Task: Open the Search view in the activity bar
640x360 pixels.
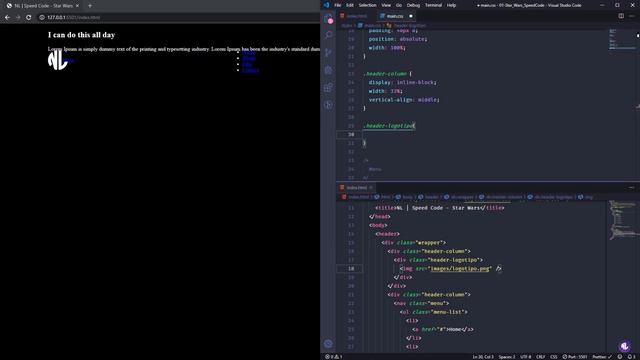Action: 329,35
